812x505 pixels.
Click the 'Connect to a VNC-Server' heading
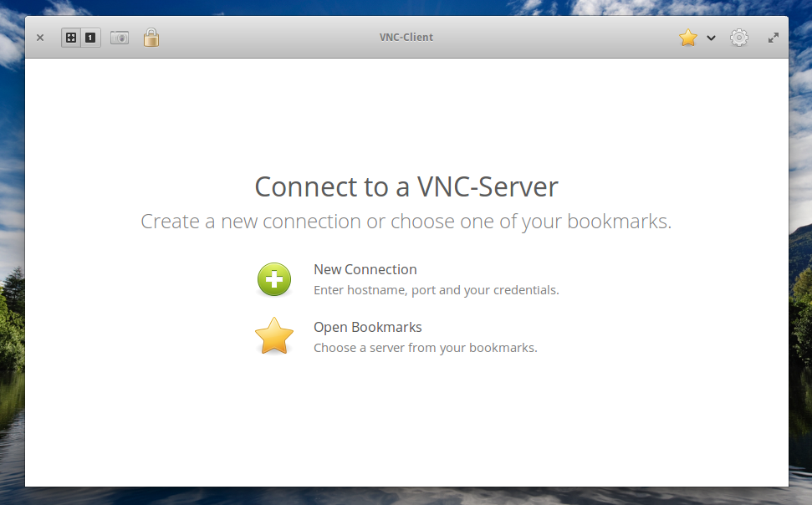406,186
